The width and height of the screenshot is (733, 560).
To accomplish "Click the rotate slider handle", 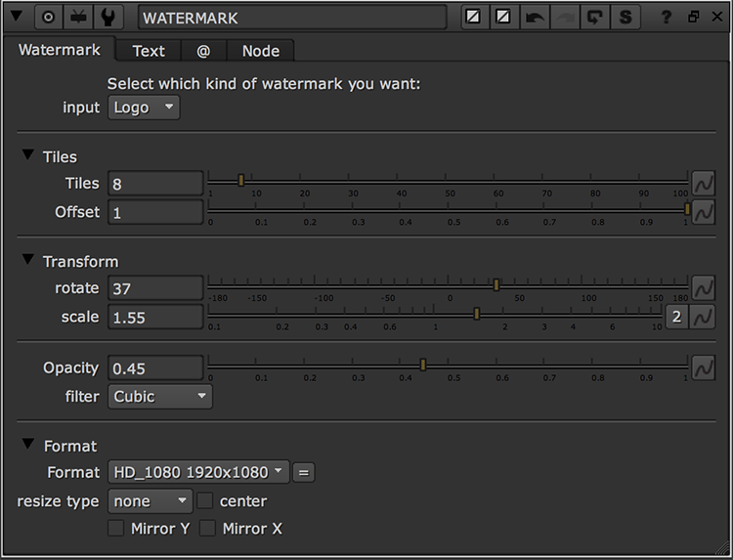I will [x=496, y=284].
